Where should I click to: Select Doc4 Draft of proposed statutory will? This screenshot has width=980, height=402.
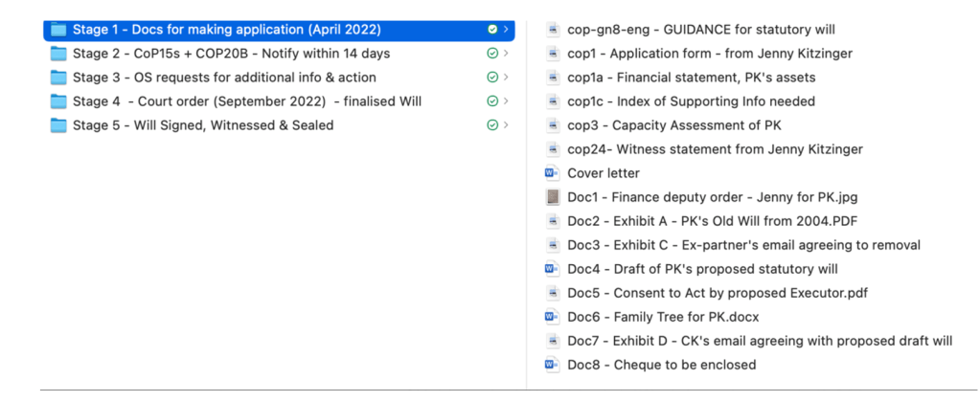tap(702, 269)
